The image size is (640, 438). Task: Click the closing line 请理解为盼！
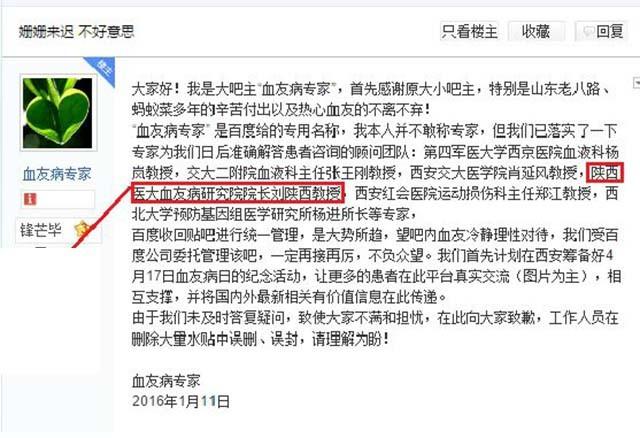click(x=351, y=339)
